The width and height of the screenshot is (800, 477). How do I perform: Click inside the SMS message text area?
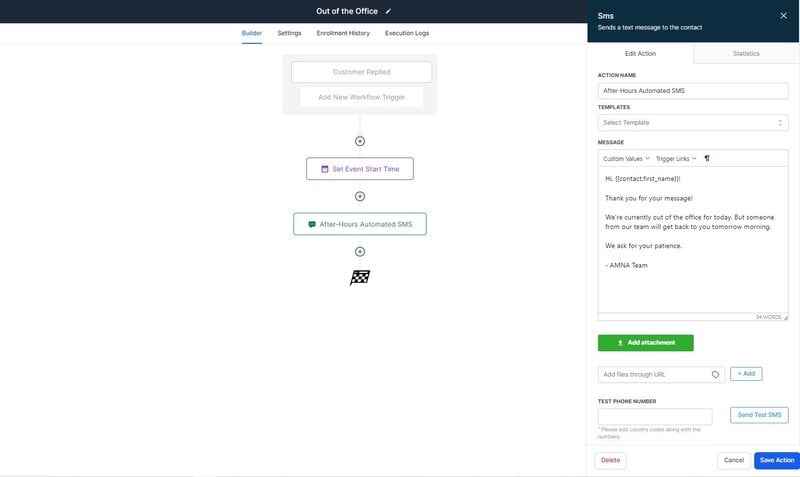693,240
